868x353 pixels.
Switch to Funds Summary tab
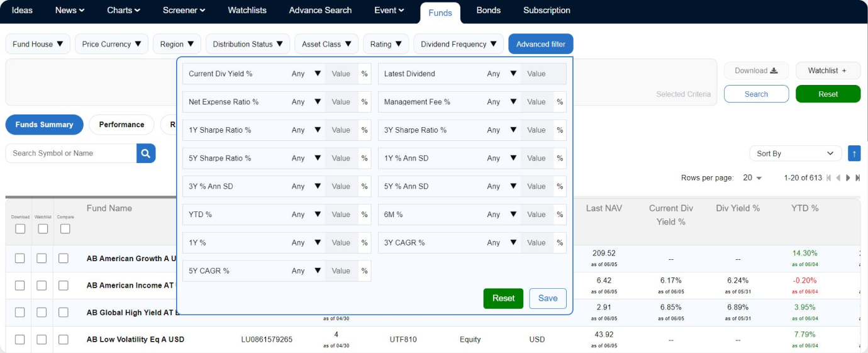pos(45,125)
